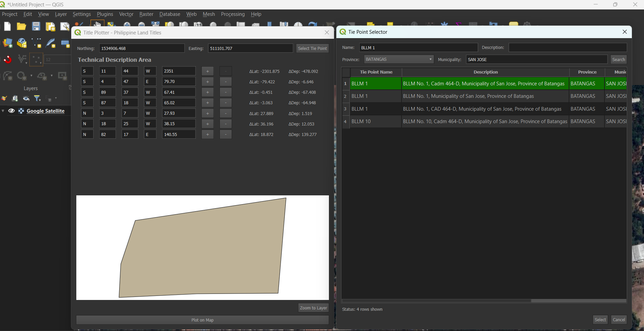Click the Filter Legend funnel icon

pos(37,99)
